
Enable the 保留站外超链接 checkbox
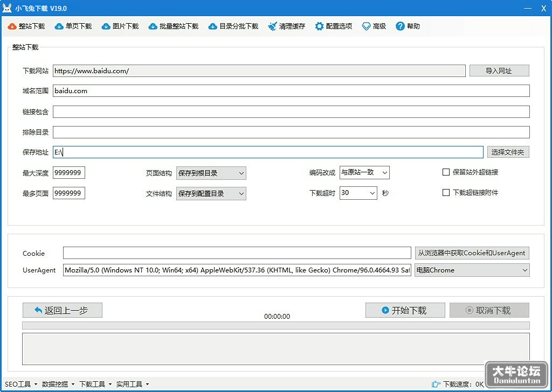[x=446, y=172]
